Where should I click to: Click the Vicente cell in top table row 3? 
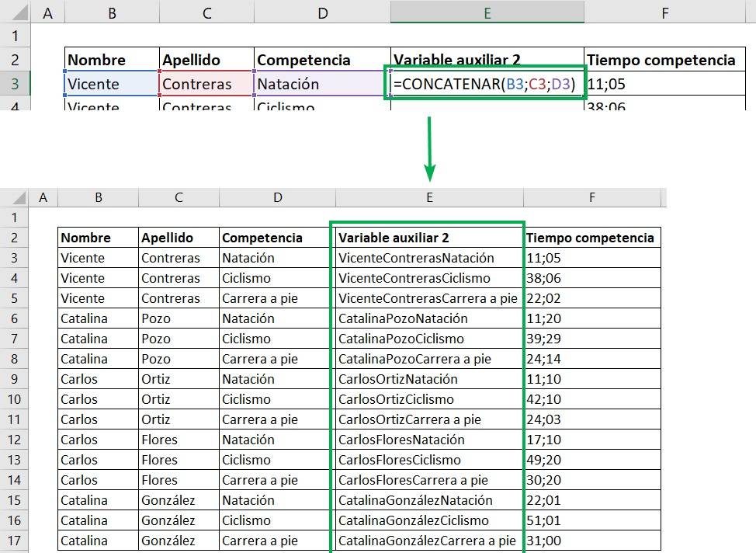pyautogui.click(x=112, y=83)
